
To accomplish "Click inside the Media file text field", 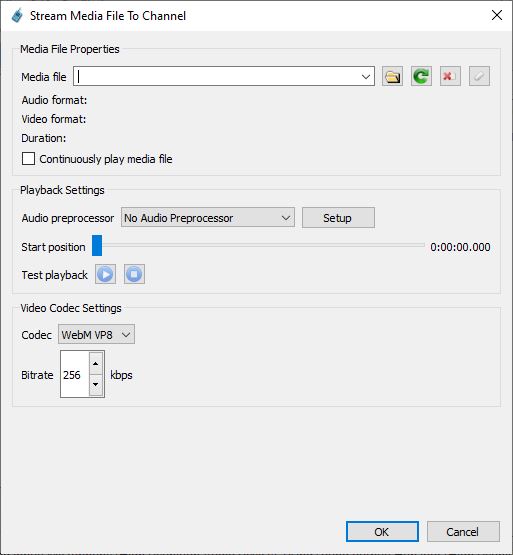I will (216, 76).
